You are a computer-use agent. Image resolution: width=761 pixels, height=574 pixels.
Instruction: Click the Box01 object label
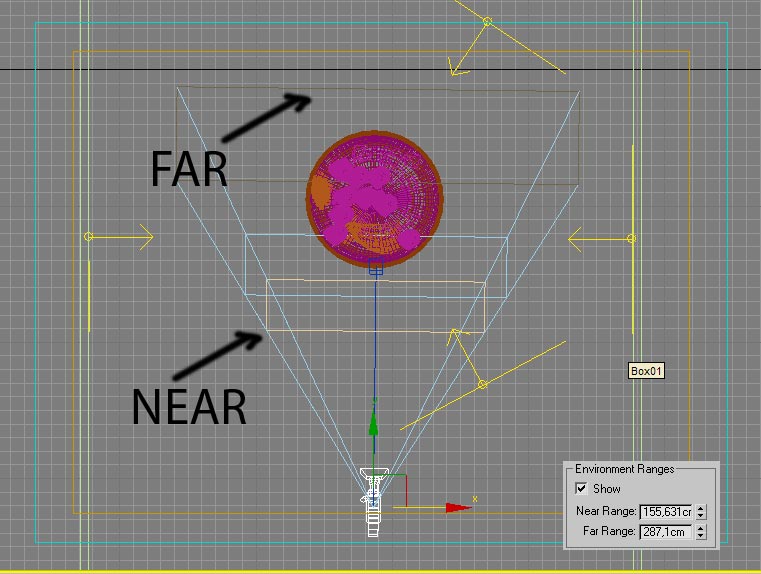(646, 371)
